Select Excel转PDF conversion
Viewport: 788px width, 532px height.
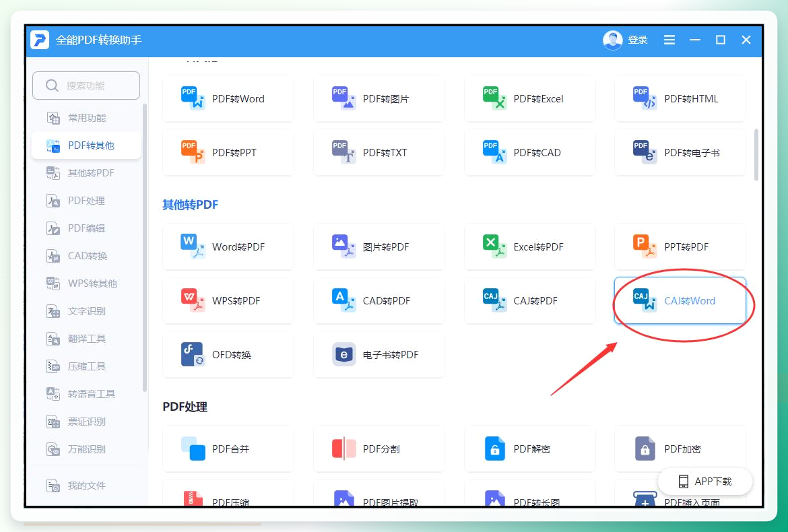[529, 247]
